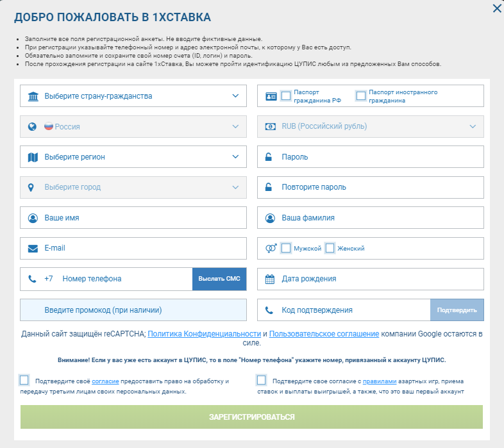This screenshot has width=504, height=448.
Task: Click the phone icon in Код подтверждения field
Action: (x=269, y=310)
